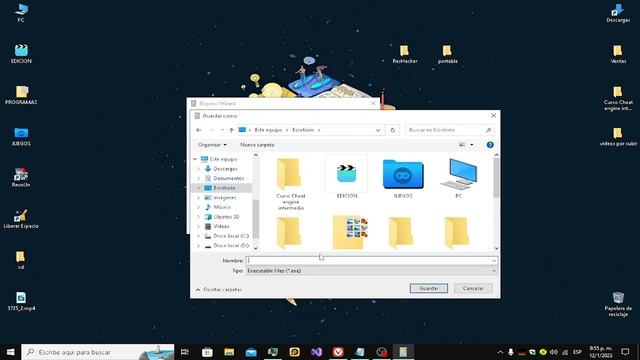
Task: Open the dialog help question icon
Action: point(490,144)
